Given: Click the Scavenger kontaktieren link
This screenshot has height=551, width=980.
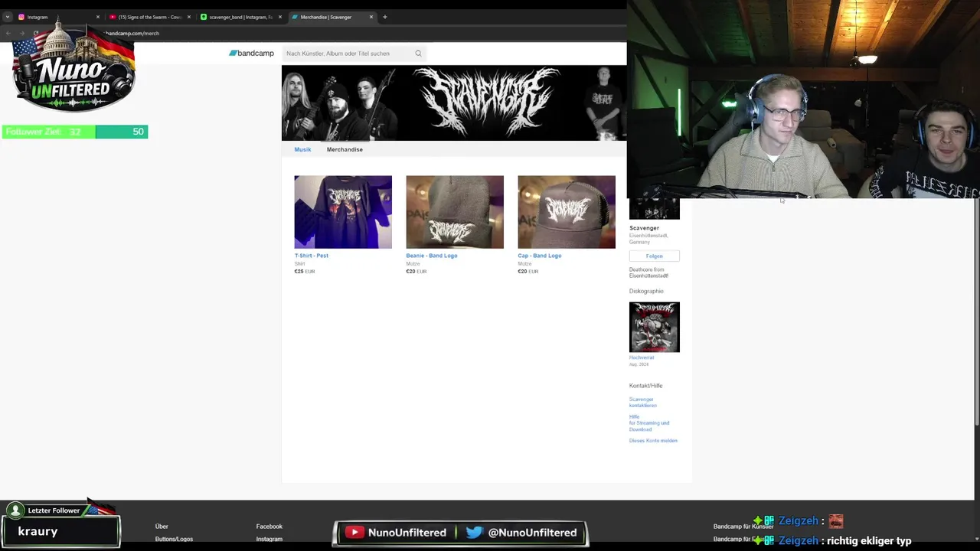Looking at the screenshot, I should point(643,403).
